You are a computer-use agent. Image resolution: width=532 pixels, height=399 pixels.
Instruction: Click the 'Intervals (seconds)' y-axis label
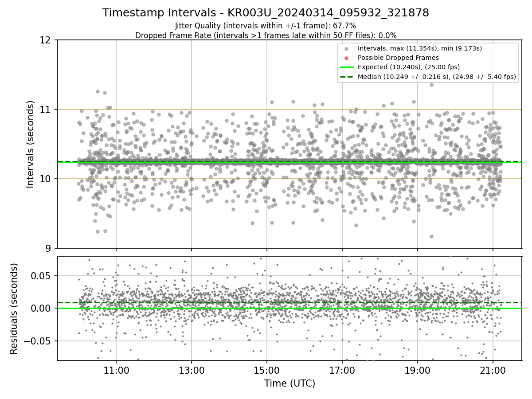coord(31,144)
